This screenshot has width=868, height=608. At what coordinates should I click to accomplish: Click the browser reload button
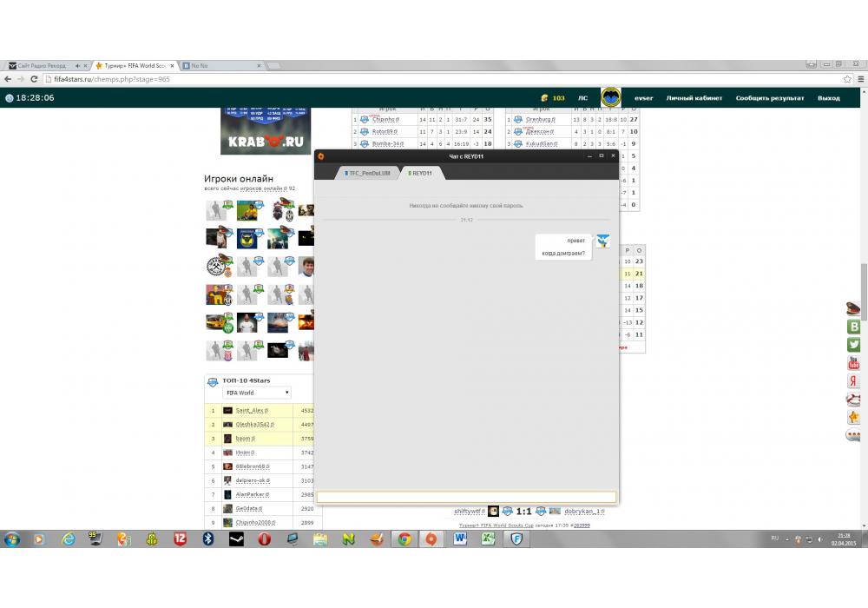point(34,79)
